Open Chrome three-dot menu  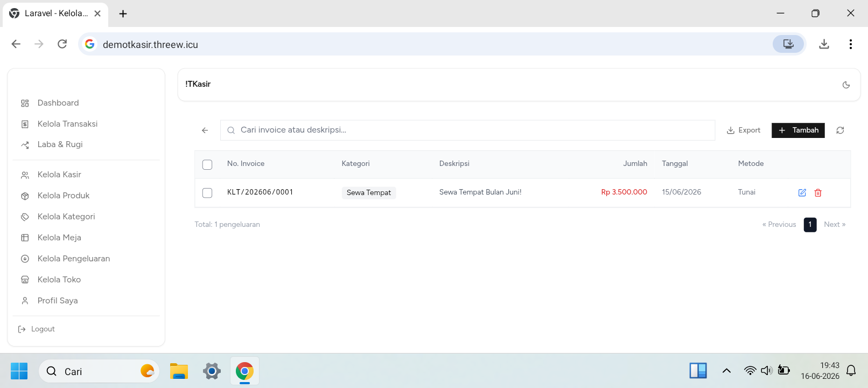pyautogui.click(x=850, y=44)
